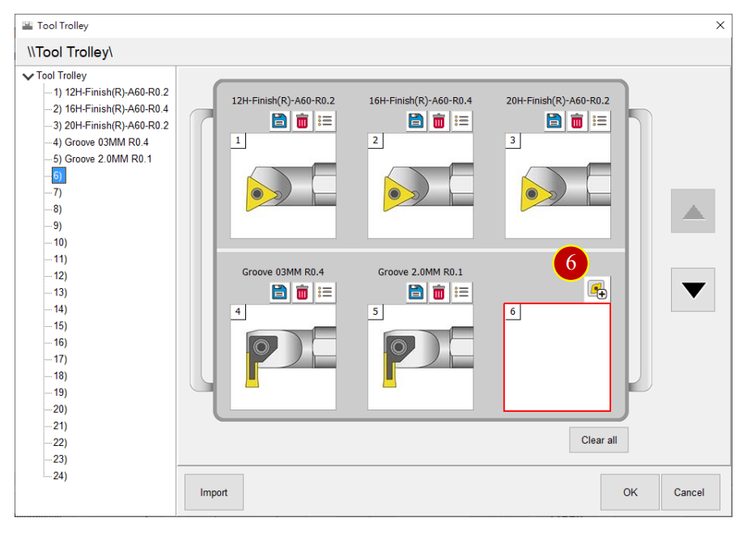Select empty tree slot 17)
Viewport: 756px width, 535px height.
60,359
